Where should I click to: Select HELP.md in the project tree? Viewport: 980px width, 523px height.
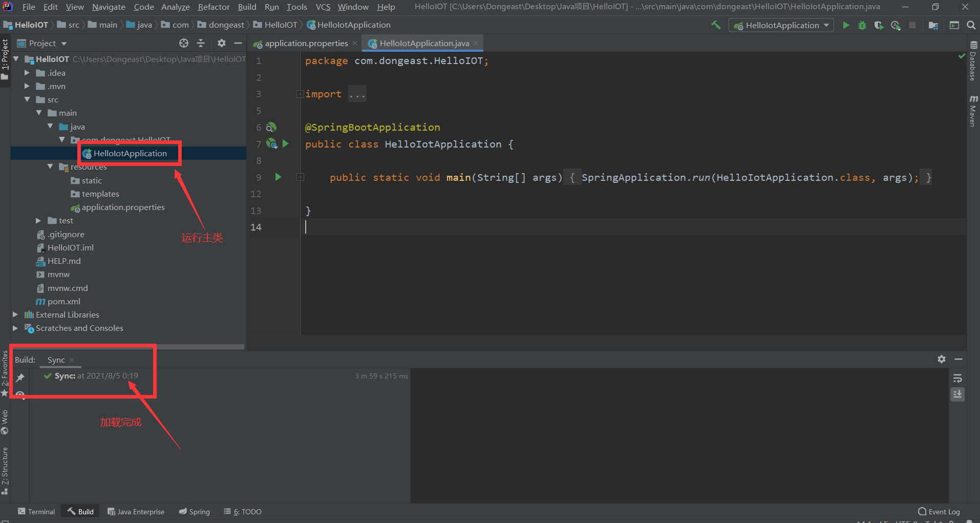click(x=64, y=261)
